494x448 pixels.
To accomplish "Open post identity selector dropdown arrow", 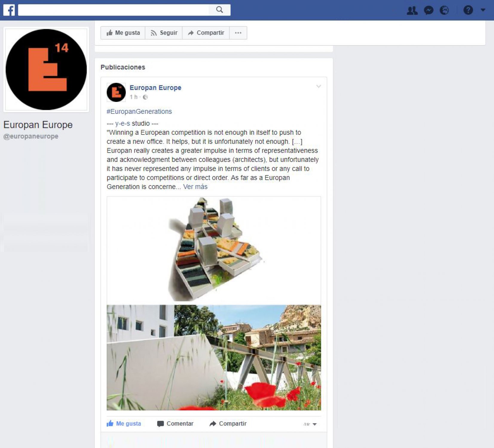I will pos(310,424).
